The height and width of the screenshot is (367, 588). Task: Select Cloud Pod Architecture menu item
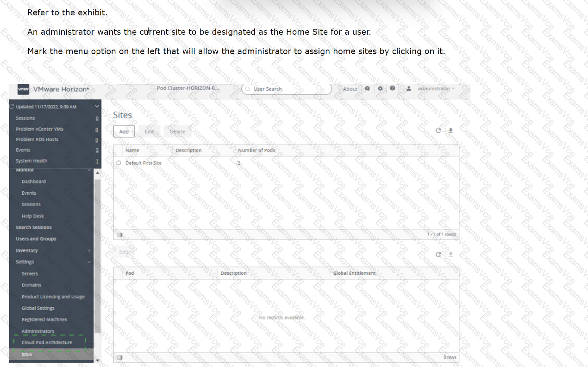[x=47, y=342]
